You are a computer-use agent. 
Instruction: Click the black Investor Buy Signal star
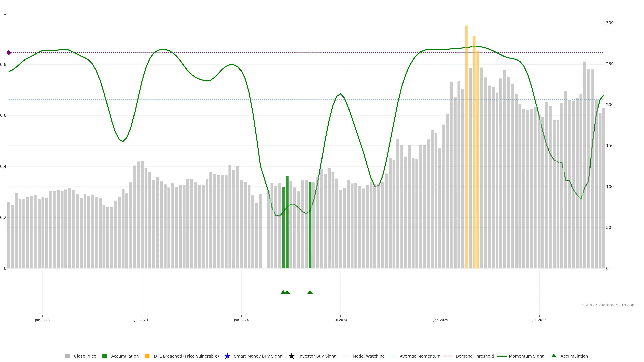[291, 356]
